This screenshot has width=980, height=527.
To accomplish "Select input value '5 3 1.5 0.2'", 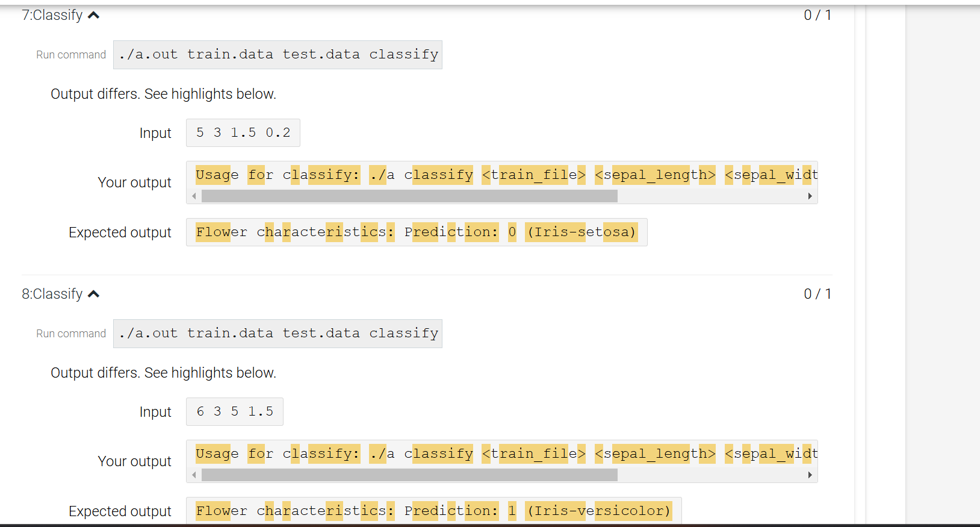I will [x=243, y=133].
